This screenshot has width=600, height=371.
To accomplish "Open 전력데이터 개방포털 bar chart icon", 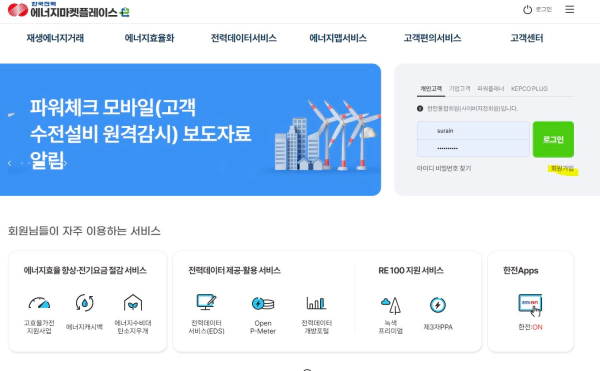I will coord(316,303).
